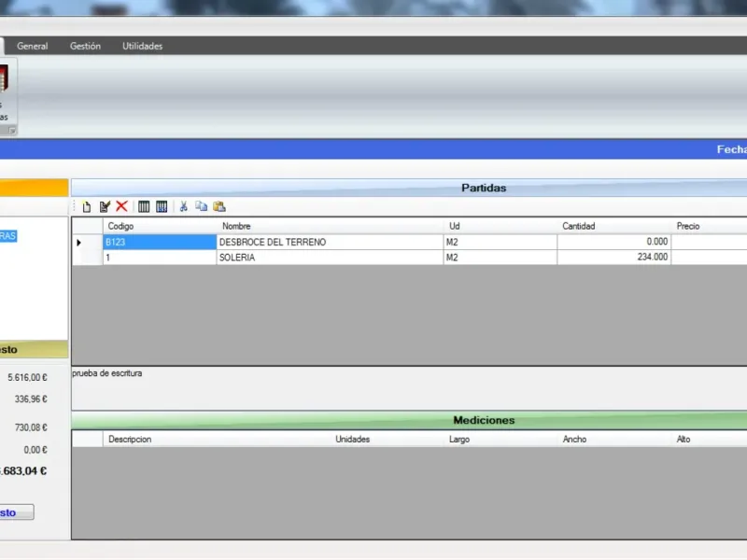
Task: Select the 0.000 quantity cell
Action: click(x=614, y=242)
